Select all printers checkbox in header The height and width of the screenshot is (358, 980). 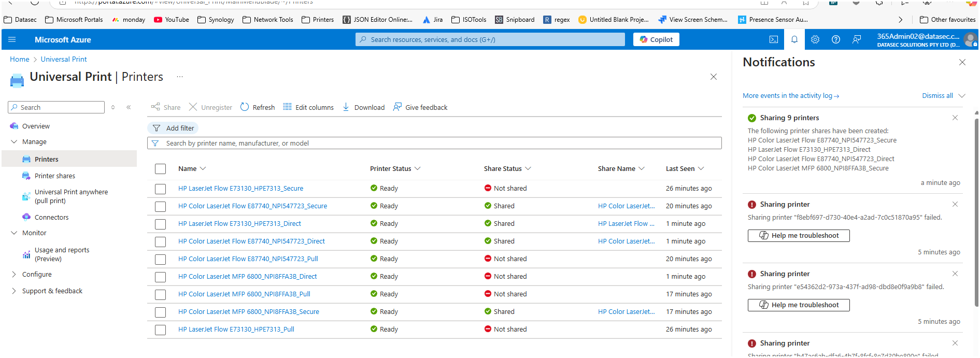161,169
